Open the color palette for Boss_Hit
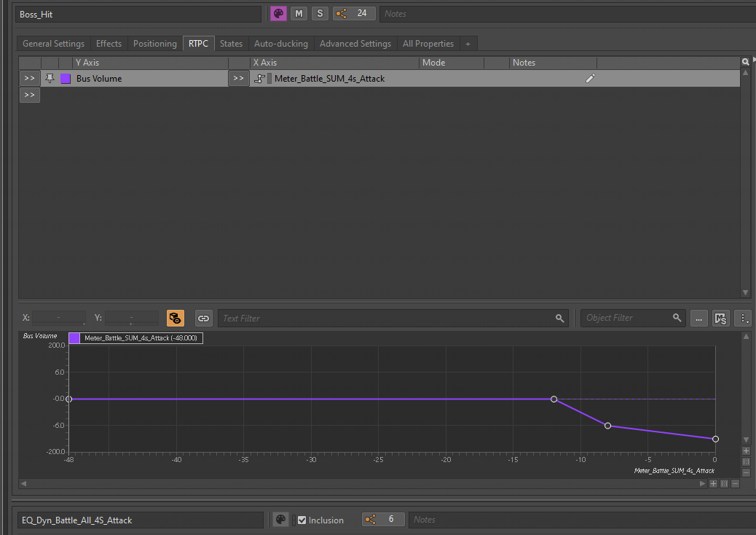This screenshot has height=535, width=756. tap(278, 14)
